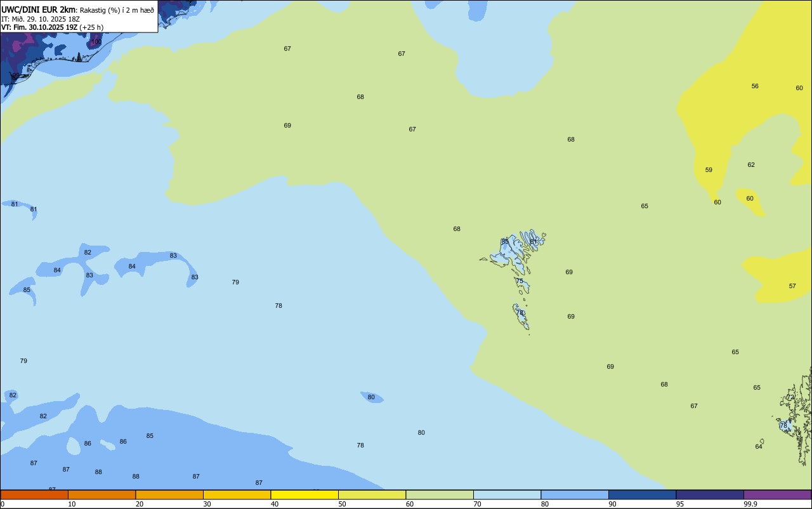Click the bright yellow 40–50 legend swatch

[x=304, y=494]
